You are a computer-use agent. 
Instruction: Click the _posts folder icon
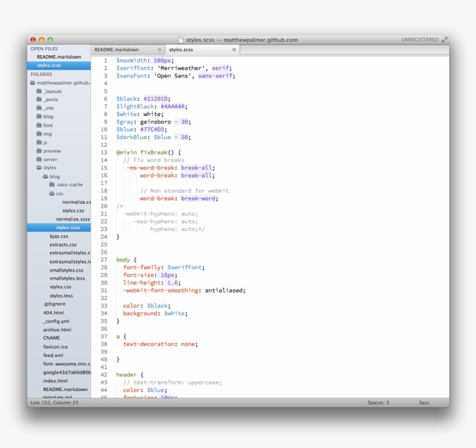(39, 100)
